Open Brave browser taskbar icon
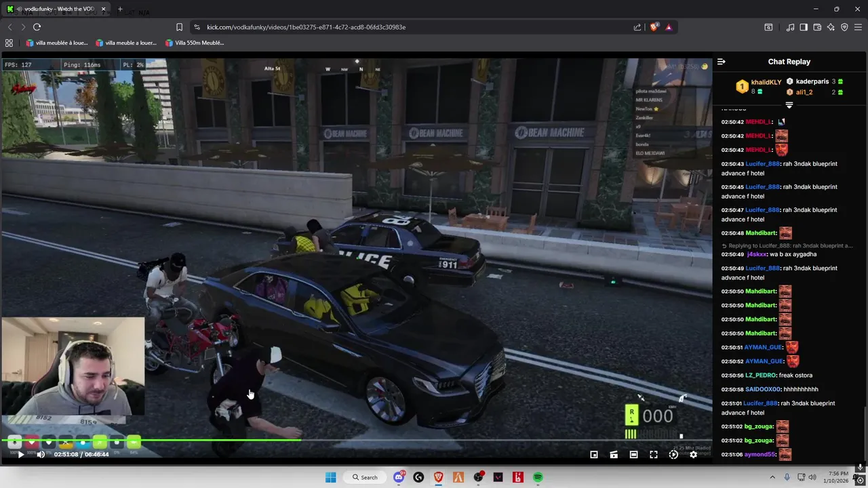The width and height of the screenshot is (868, 488). (438, 477)
